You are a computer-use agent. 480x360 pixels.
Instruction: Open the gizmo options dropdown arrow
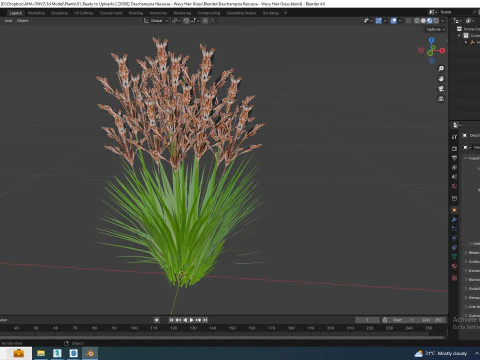point(385,21)
